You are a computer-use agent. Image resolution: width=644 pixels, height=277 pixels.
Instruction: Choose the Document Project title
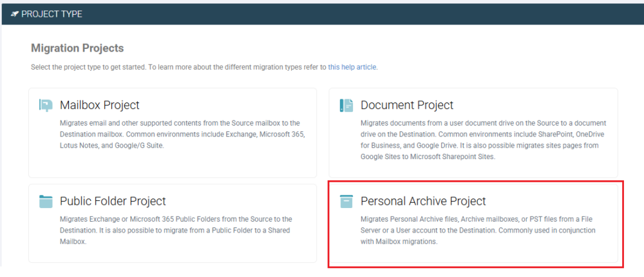coord(406,105)
